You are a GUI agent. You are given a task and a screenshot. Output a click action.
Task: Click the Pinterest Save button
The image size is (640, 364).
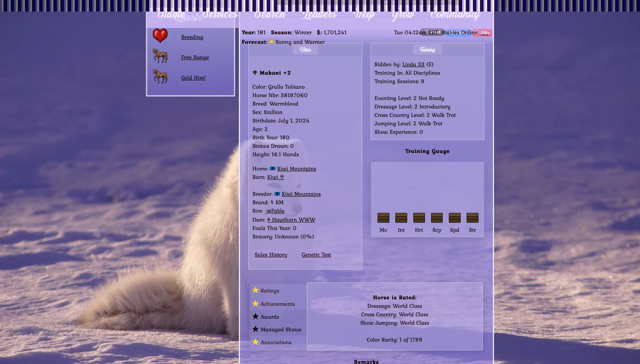(482, 33)
